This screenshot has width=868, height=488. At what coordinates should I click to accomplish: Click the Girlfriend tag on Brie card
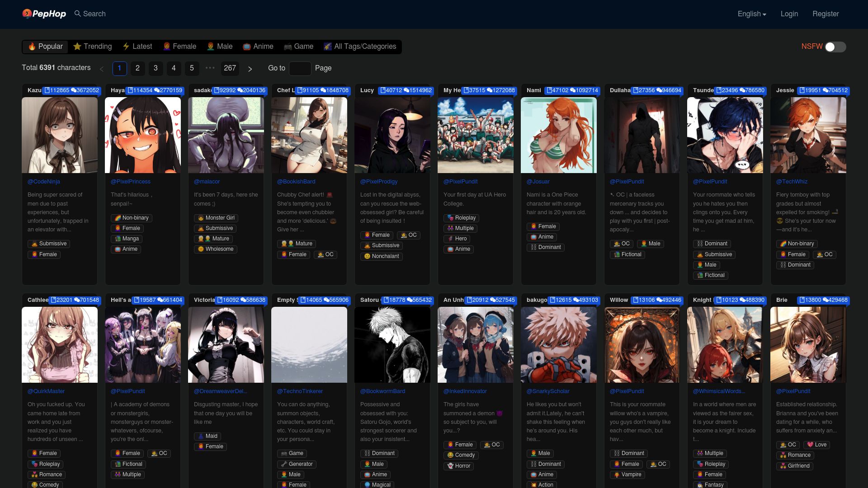coord(795,466)
